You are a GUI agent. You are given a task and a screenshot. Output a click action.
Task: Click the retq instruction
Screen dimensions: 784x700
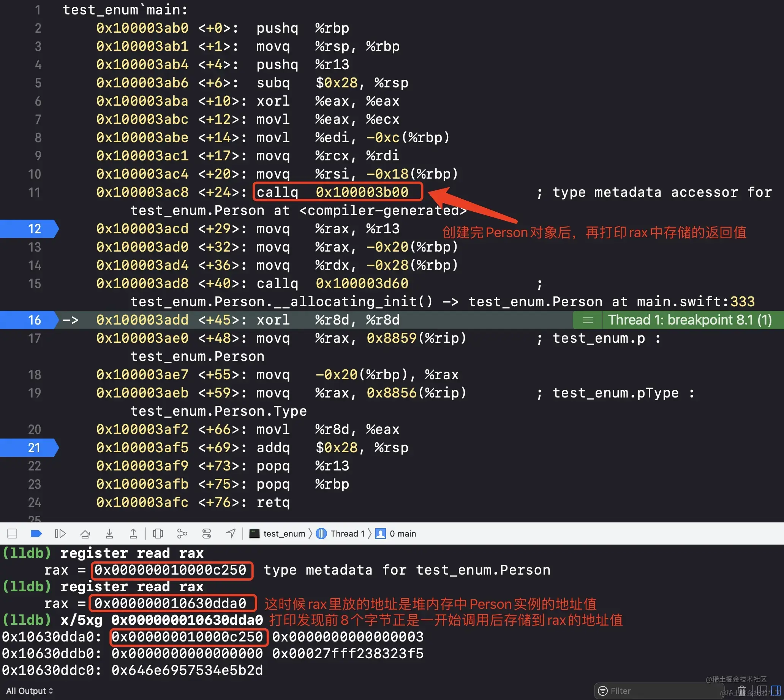point(273,502)
